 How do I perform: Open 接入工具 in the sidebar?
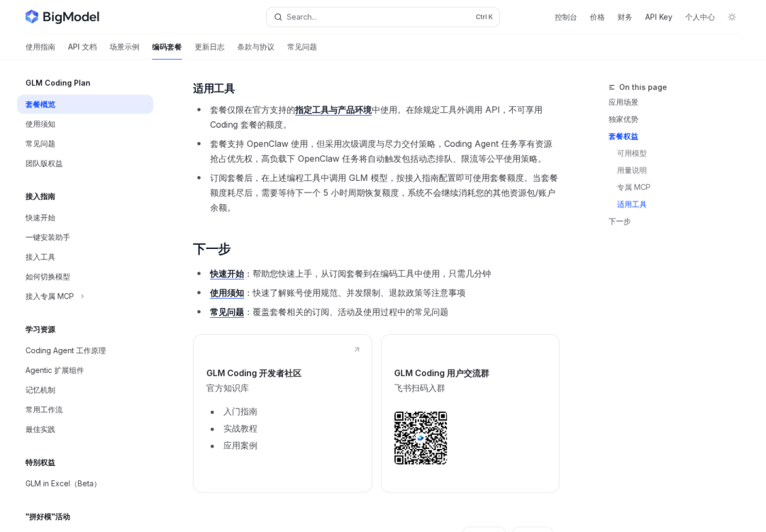pyautogui.click(x=40, y=257)
